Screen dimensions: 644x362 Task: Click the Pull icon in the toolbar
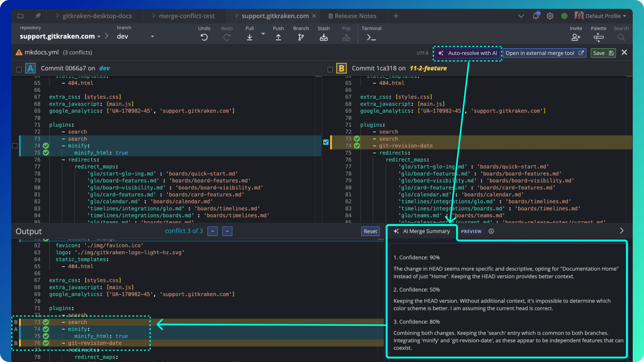(x=250, y=37)
